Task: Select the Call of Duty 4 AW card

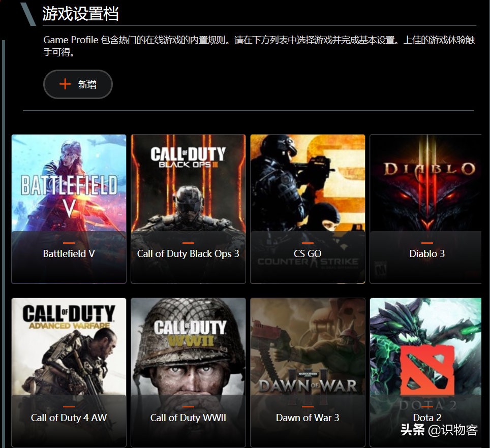Action: [x=69, y=372]
